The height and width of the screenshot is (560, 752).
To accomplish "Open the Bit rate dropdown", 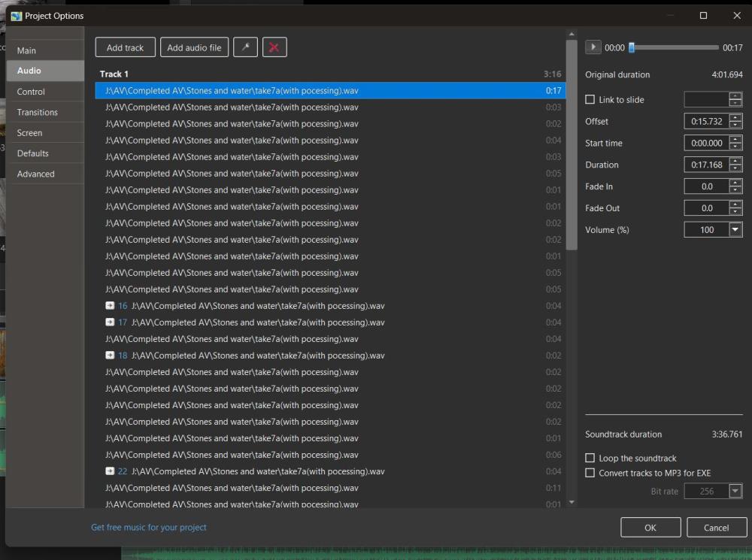I will 735,491.
